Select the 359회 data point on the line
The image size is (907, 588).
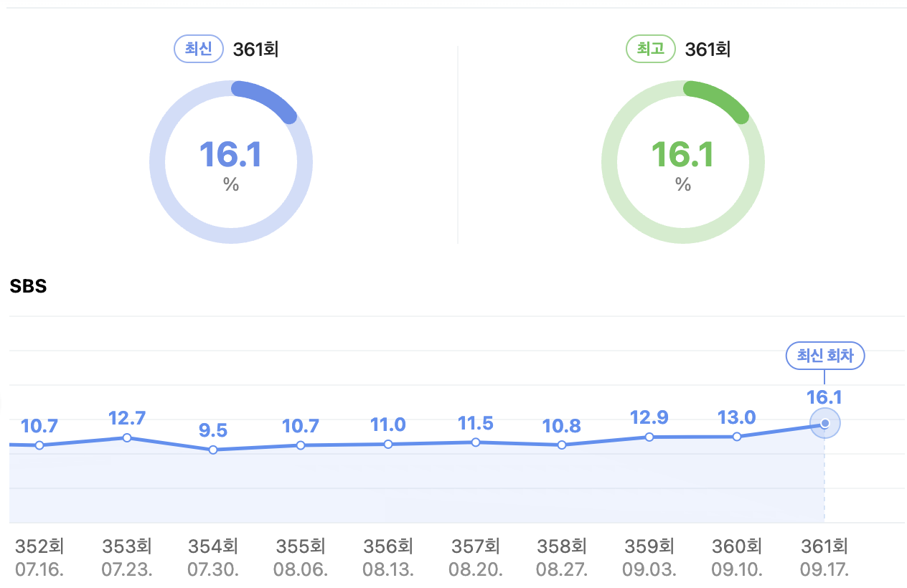coord(649,437)
